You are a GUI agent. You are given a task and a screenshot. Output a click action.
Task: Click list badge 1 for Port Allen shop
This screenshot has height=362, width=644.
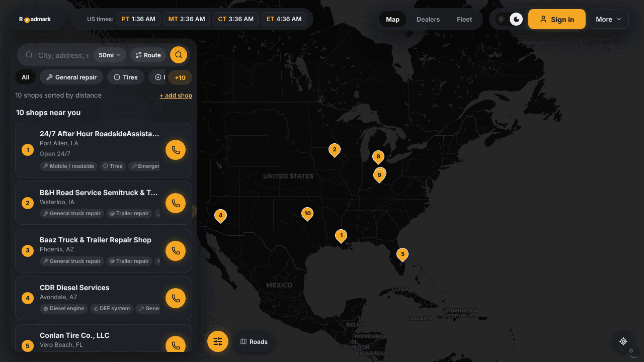coord(28,150)
